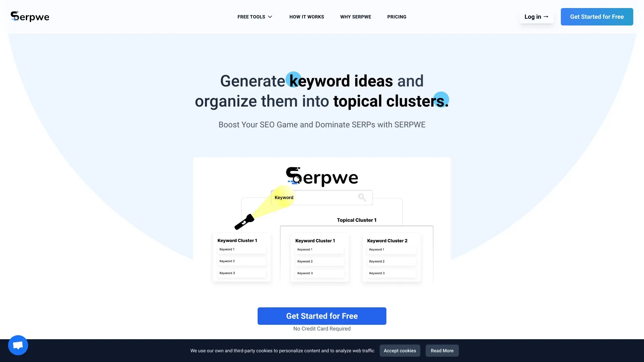Click the WHY SERPWE menu item
This screenshot has height=362, width=644.
coord(356,17)
